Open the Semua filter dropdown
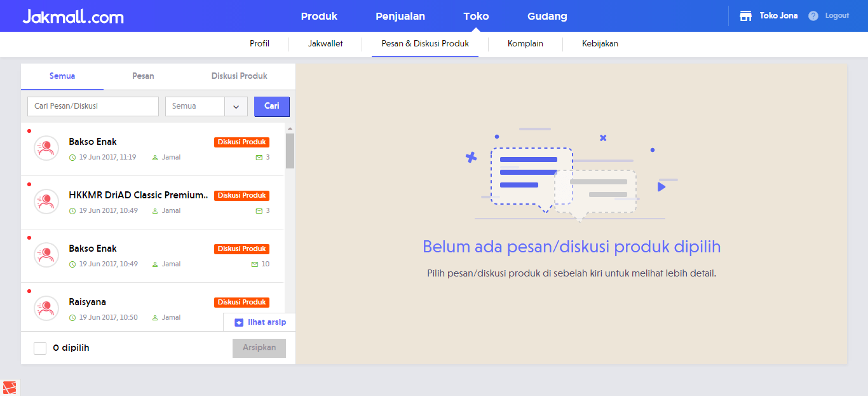This screenshot has width=868, height=396. click(x=206, y=106)
